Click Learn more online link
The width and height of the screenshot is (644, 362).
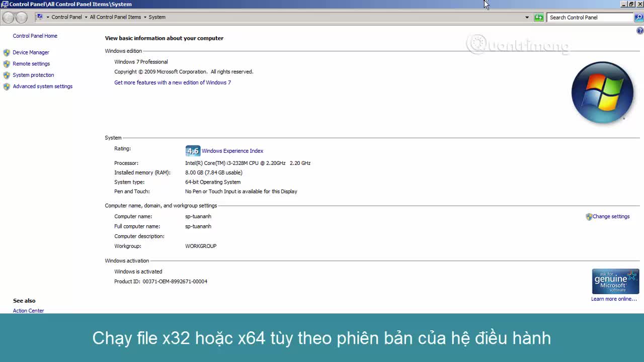(x=614, y=299)
